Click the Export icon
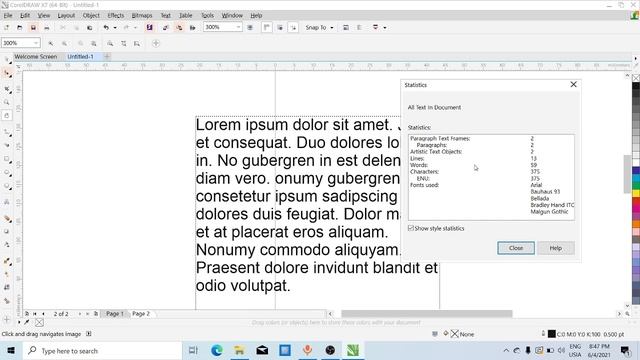 coord(179,27)
